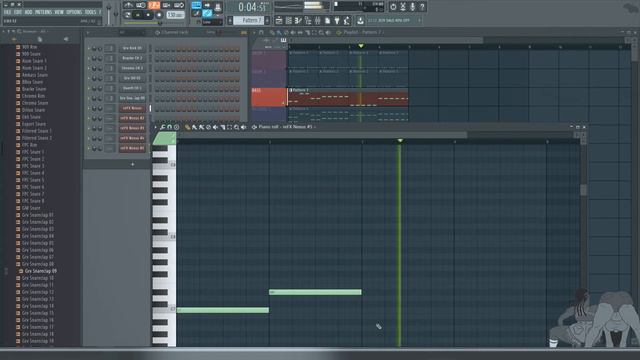Screen dimensions: 640x360
Task: Open the PATTERNS menu
Action: [43, 12]
